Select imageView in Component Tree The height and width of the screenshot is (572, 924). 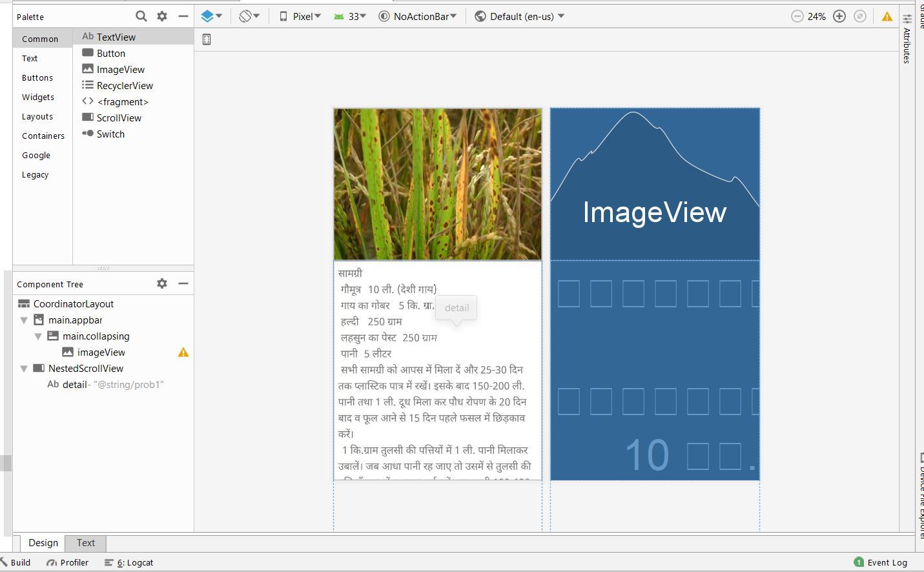point(101,352)
